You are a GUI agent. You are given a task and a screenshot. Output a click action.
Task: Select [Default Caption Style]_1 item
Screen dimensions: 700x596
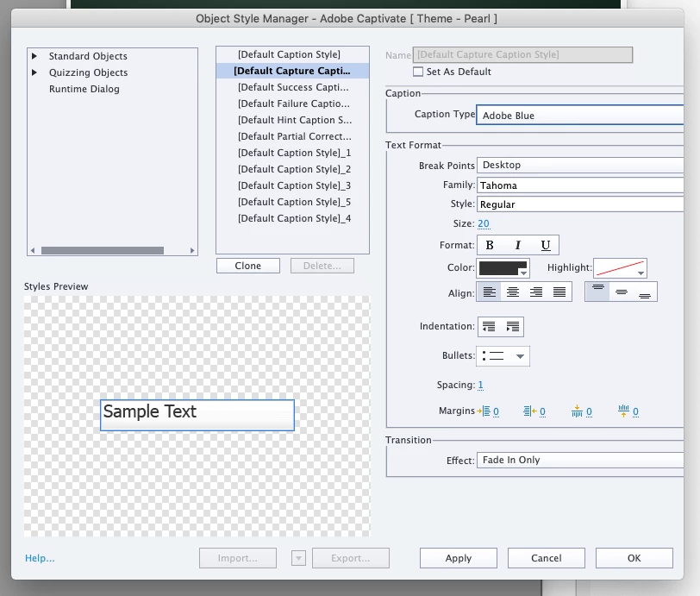292,153
